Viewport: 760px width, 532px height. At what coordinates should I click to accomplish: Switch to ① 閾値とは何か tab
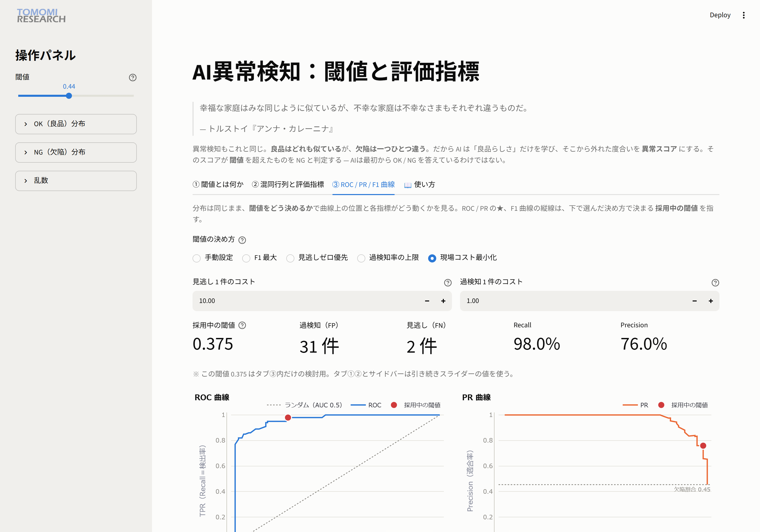pyautogui.click(x=218, y=185)
